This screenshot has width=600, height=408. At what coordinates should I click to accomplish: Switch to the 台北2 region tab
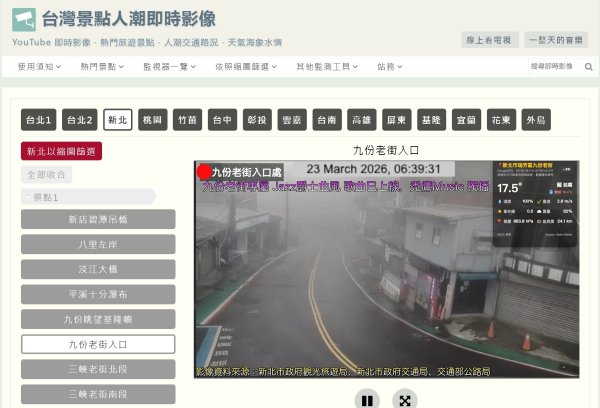coord(80,120)
